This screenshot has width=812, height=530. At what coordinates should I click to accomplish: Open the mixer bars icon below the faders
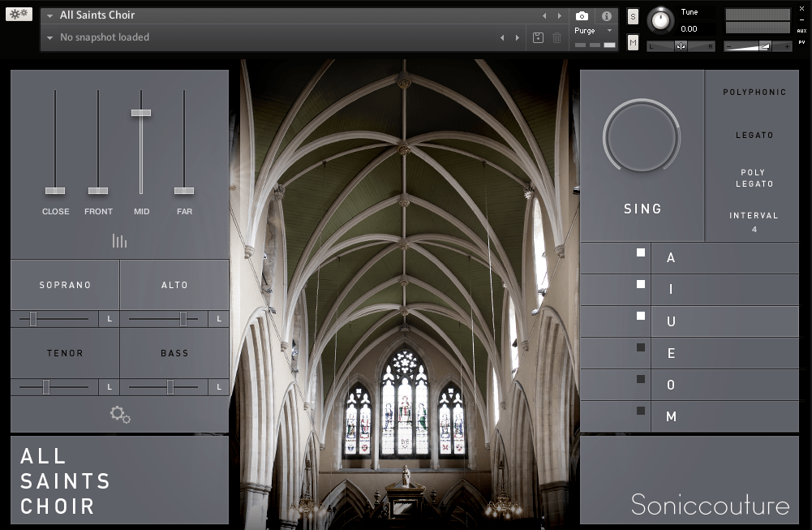click(x=120, y=241)
